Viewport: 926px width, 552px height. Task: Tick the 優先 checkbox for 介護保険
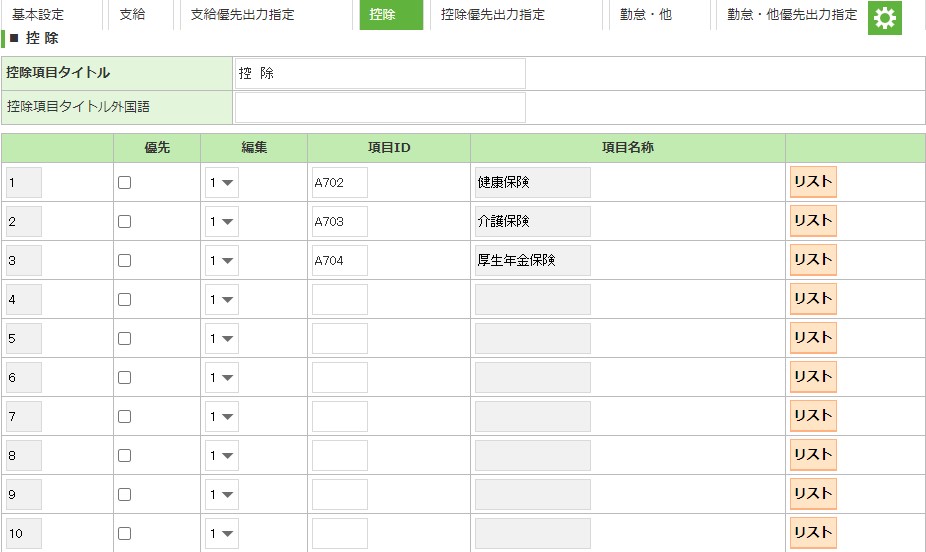(x=124, y=222)
